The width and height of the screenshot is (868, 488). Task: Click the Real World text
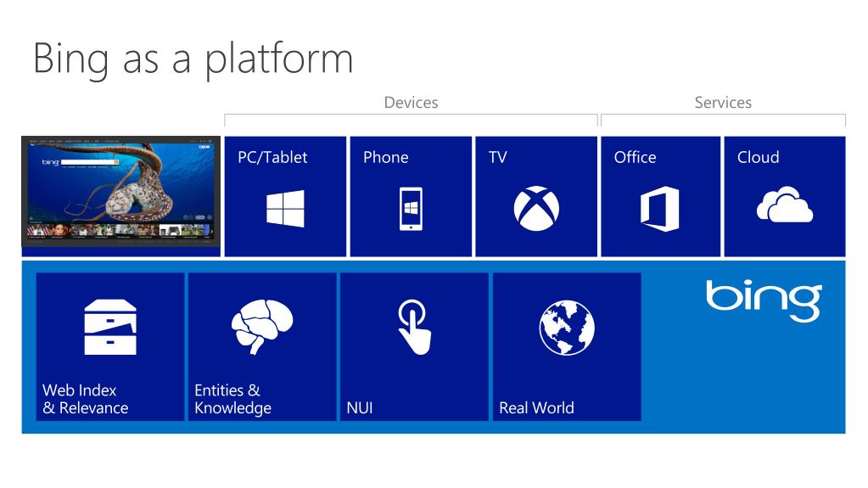coord(536,408)
